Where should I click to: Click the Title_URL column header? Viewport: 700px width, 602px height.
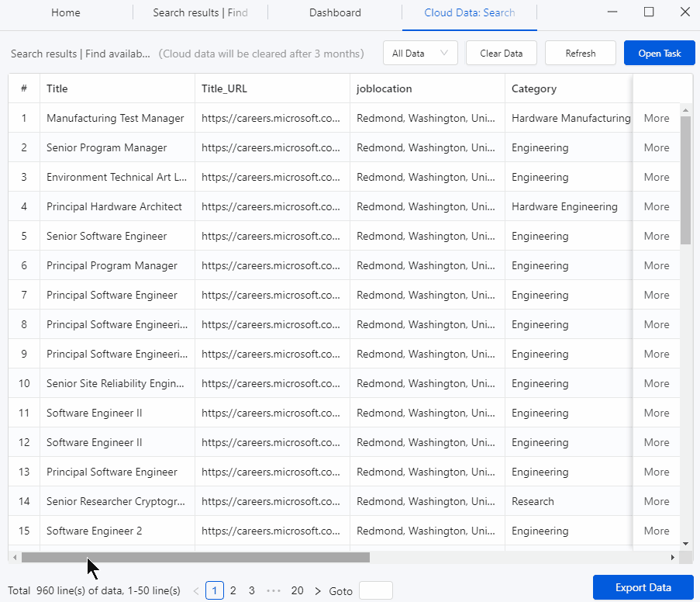[x=272, y=88]
